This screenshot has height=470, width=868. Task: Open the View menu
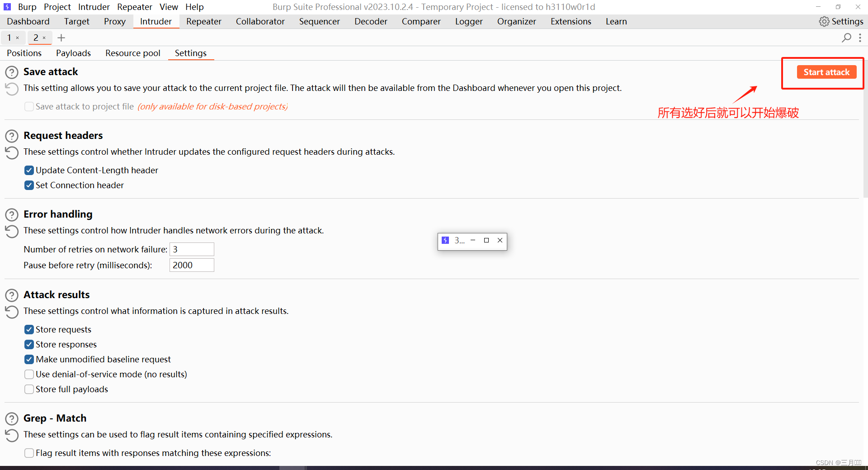(169, 7)
